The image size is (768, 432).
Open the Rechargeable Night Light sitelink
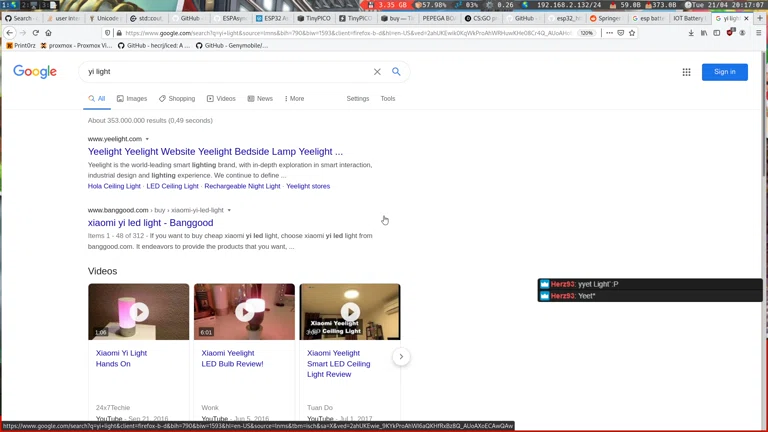[242, 186]
